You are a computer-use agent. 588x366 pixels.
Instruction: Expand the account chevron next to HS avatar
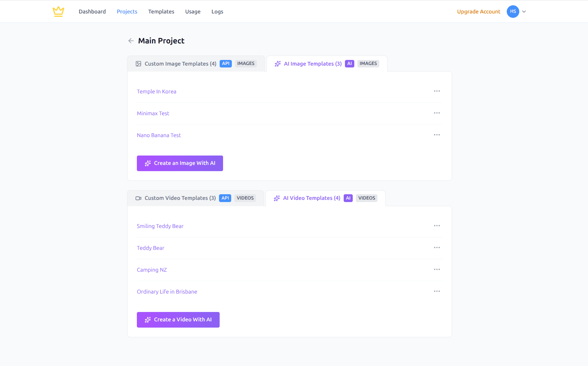(524, 12)
